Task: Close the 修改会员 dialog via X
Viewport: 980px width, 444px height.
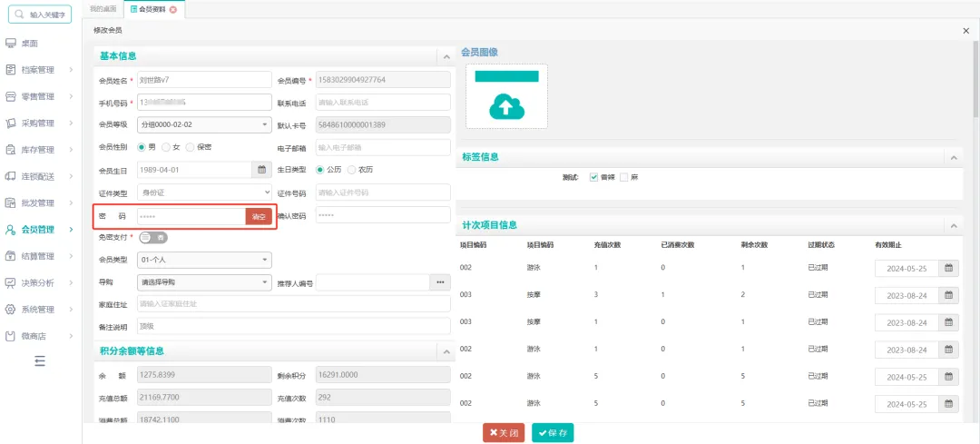Action: (966, 30)
